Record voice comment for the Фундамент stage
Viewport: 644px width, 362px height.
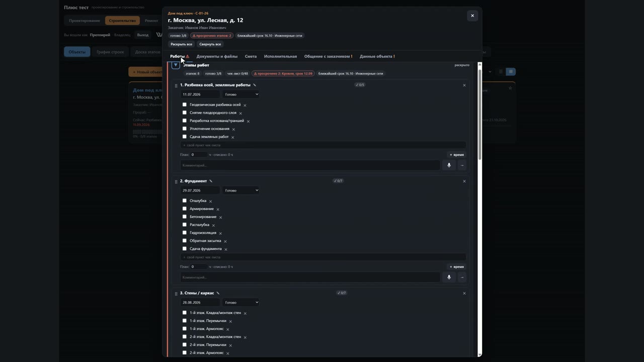tap(449, 277)
